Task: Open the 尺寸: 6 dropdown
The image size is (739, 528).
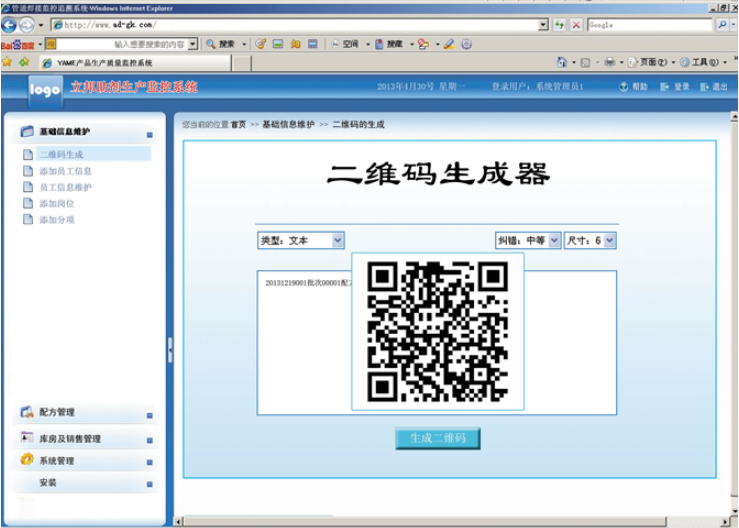Action: [x=590, y=240]
